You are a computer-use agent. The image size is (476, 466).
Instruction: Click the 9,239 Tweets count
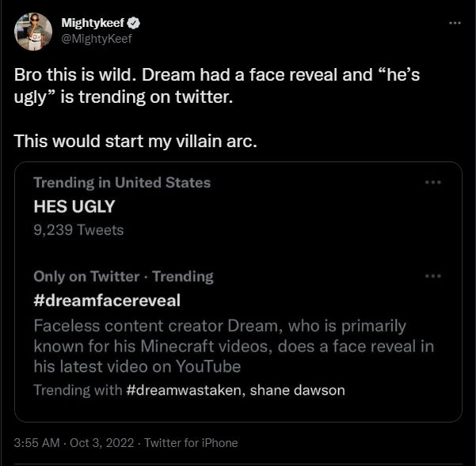coord(78,230)
